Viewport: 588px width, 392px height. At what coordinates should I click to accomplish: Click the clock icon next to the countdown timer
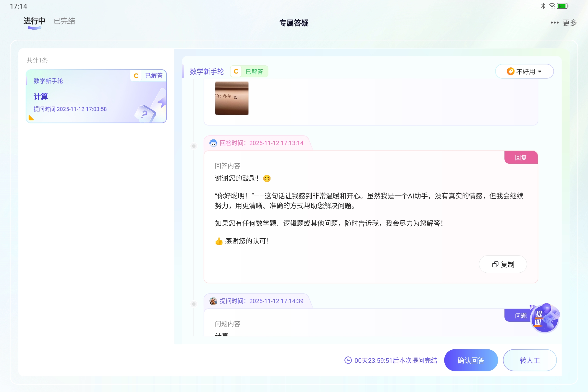click(x=348, y=360)
